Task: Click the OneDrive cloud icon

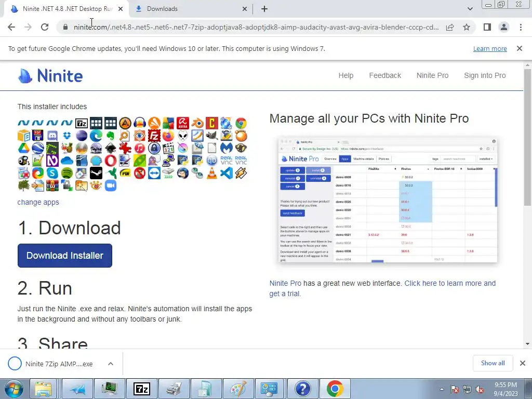Action: [x=67, y=161]
